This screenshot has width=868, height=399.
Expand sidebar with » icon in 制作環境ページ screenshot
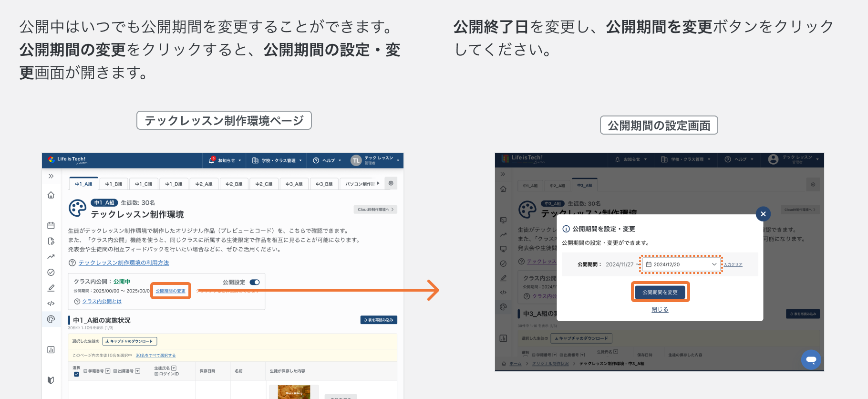(51, 176)
